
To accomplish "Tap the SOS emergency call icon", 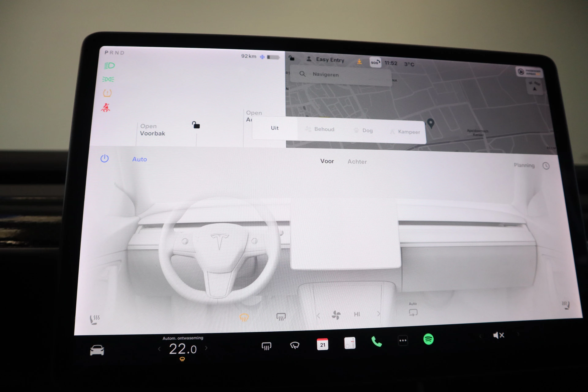I will (x=375, y=62).
